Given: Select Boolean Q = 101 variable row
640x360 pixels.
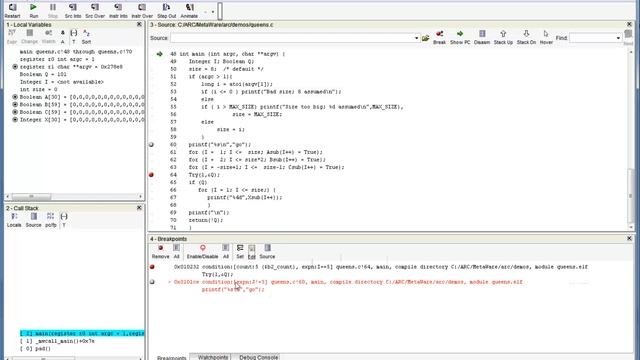Looking at the screenshot, I should tap(43, 74).
